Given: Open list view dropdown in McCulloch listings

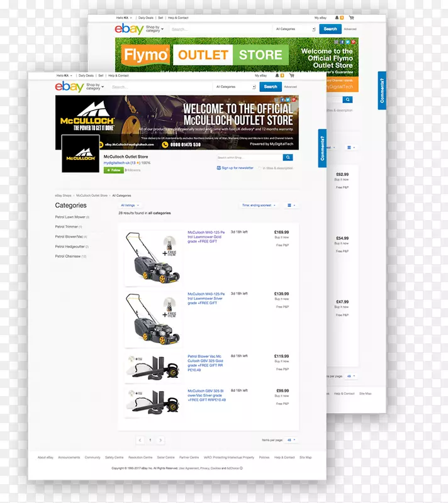Looking at the screenshot, I should coord(291,206).
